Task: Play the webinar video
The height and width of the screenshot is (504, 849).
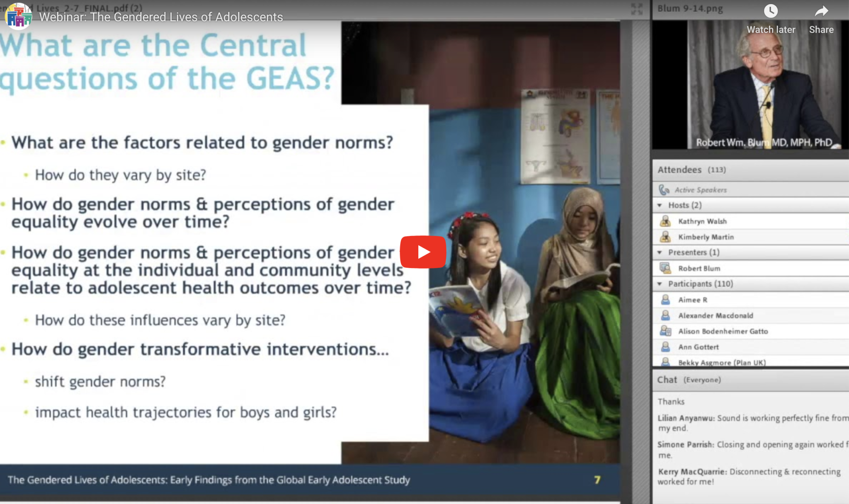Action: click(x=423, y=252)
